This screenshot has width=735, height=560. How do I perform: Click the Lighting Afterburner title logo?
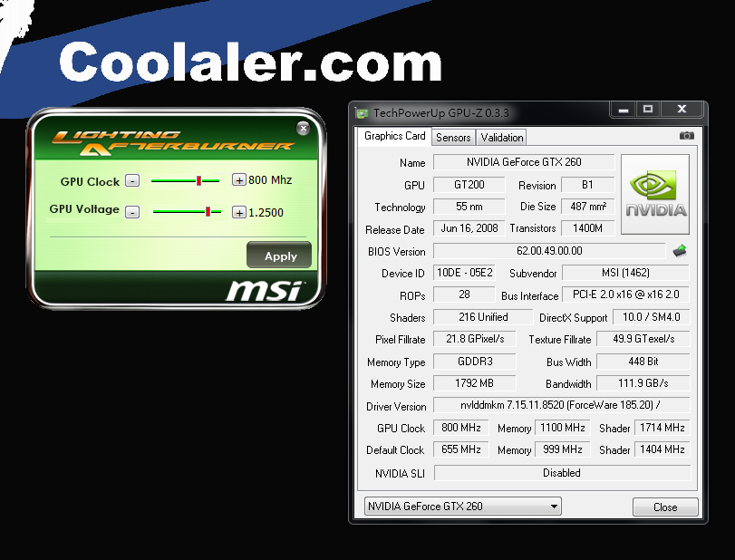tap(172, 143)
